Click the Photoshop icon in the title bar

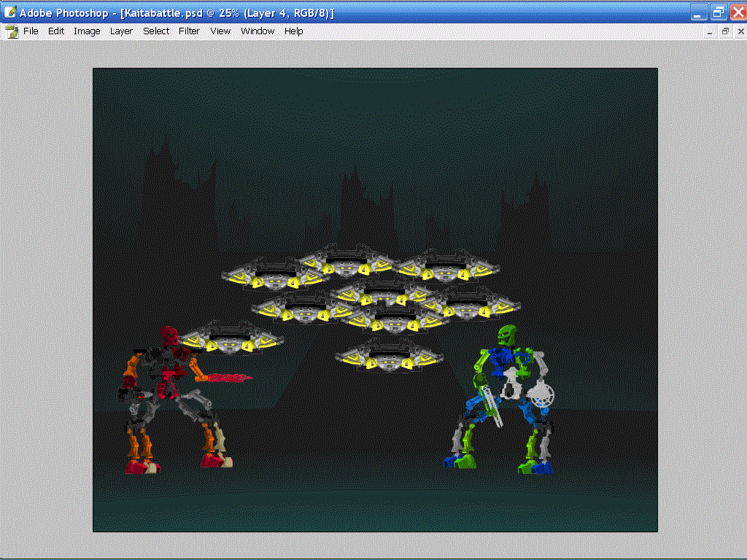10,12
